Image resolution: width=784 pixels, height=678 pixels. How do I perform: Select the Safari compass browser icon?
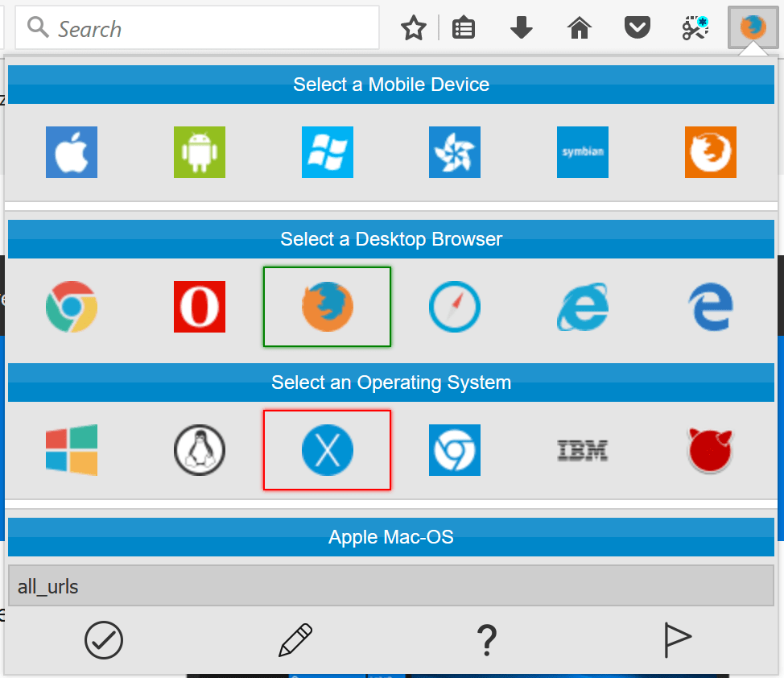455,307
